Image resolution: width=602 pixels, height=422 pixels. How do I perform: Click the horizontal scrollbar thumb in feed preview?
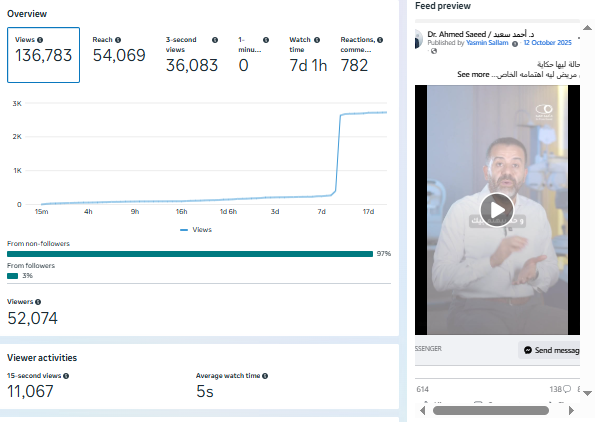490,410
